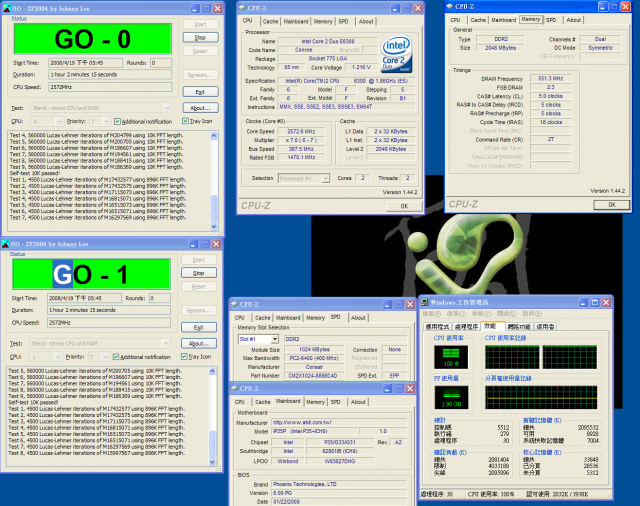
Task: Click the green GO - 1 status banner
Action: [91, 274]
